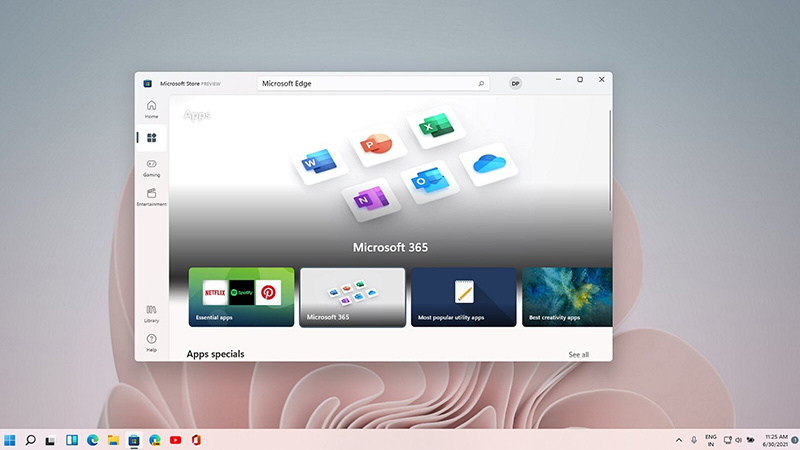Click the battery tray icon
The width and height of the screenshot is (800, 450).
click(751, 440)
